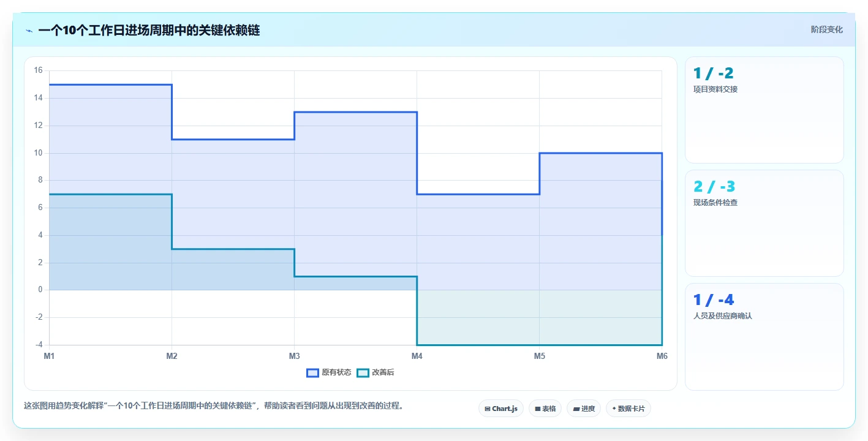The width and height of the screenshot is (868, 441).
Task: Click the 阶段变化 label in the header
Action: [x=827, y=29]
